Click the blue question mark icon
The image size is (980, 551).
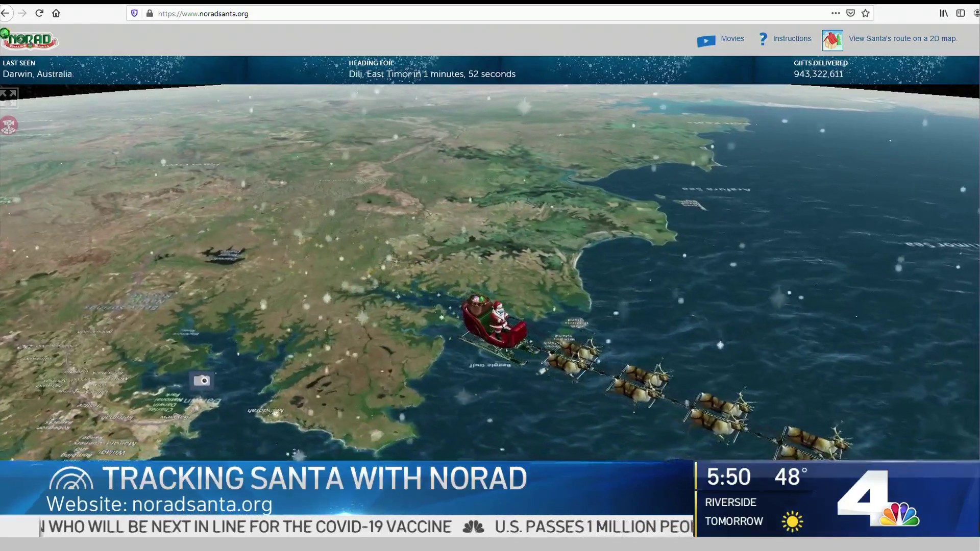(763, 39)
